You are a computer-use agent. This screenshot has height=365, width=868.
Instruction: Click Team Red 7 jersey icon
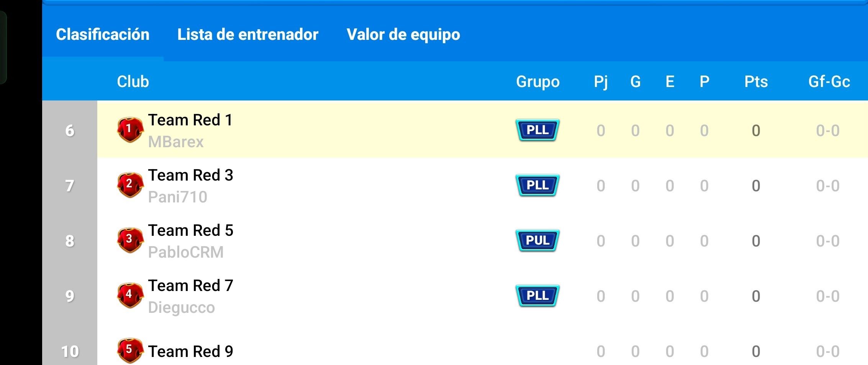coord(130,295)
